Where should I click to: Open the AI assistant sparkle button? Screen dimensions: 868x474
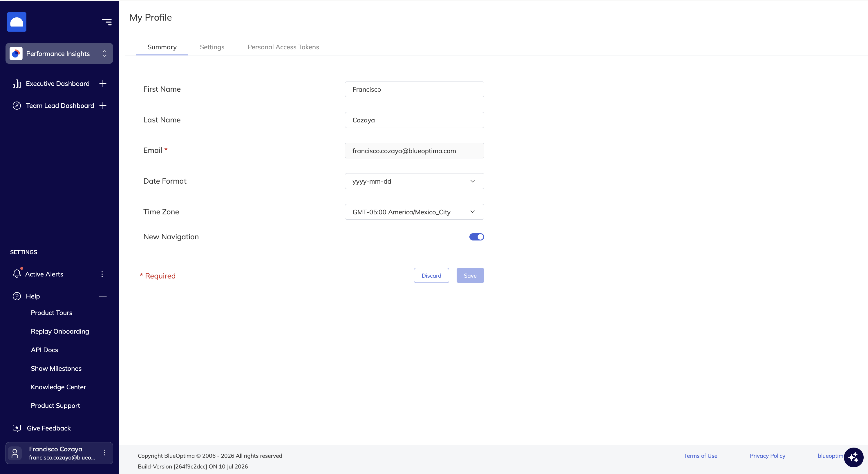pos(853,457)
